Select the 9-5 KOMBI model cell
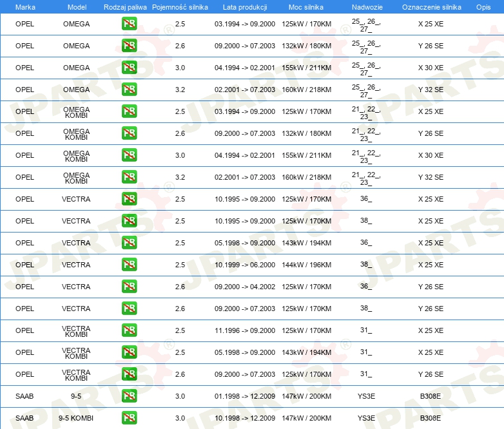The height and width of the screenshot is (429, 504). coord(76,418)
